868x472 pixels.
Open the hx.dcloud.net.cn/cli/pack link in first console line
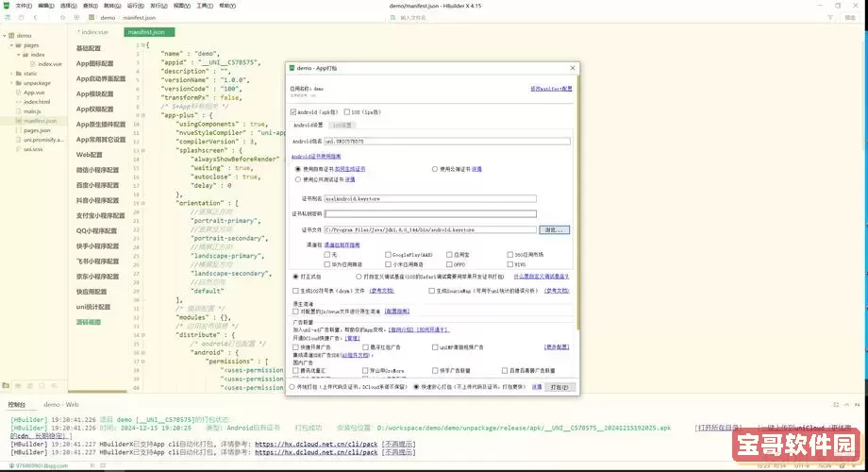(316, 445)
